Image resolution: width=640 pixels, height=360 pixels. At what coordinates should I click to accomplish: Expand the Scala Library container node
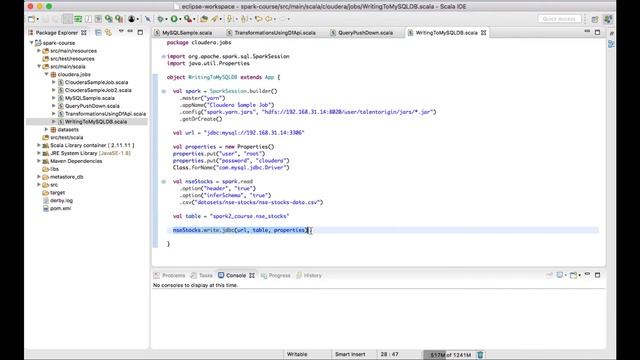point(39,145)
